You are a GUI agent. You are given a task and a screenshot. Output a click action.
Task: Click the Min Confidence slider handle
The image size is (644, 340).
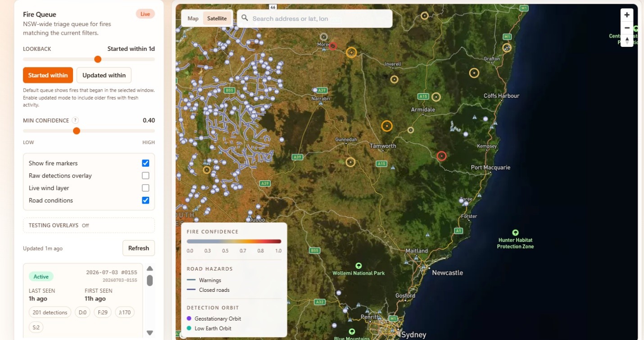(77, 131)
